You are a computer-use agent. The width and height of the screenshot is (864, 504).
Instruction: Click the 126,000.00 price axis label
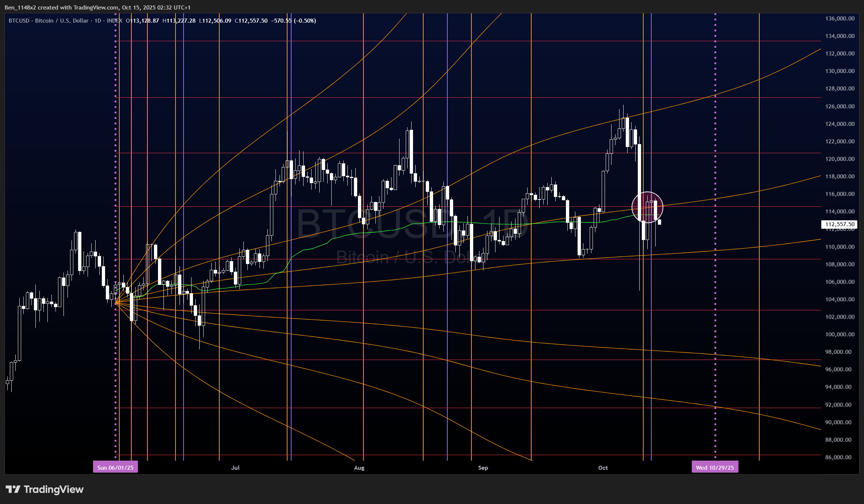840,106
